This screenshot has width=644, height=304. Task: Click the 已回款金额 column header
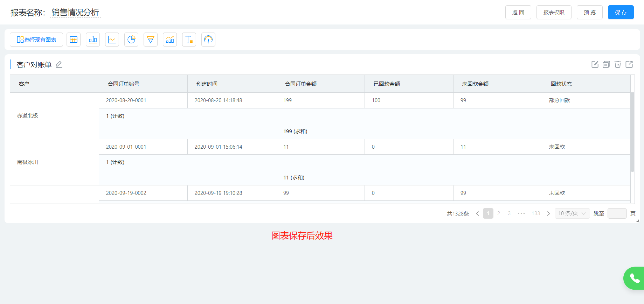click(409, 84)
